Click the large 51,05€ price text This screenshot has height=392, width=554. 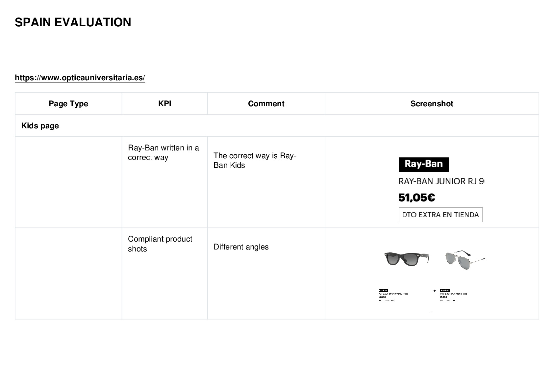pos(417,197)
